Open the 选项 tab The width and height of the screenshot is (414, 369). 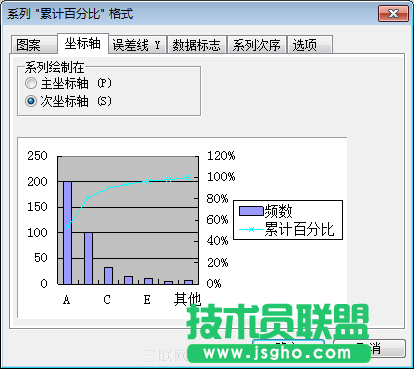click(310, 44)
